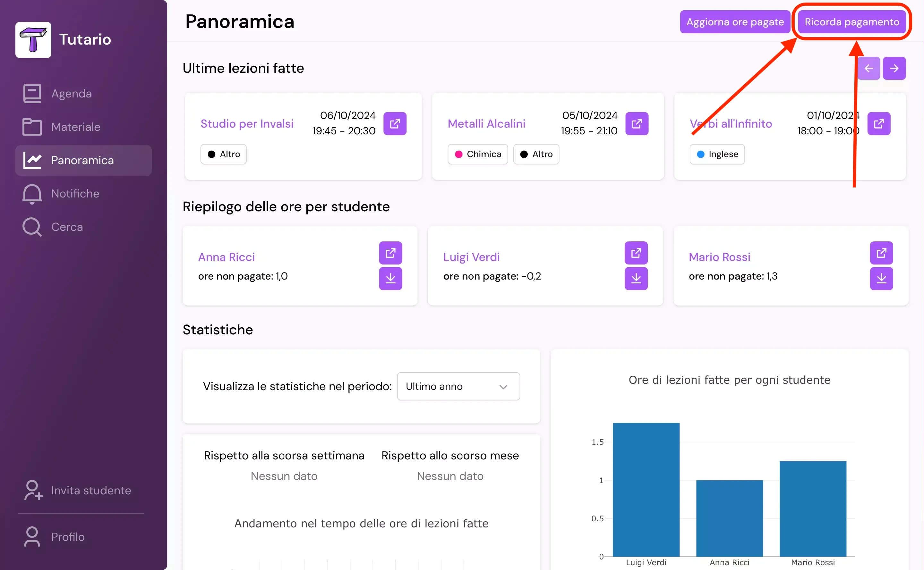Open Luigi Verdi student page icon
The height and width of the screenshot is (570, 924).
pos(636,253)
